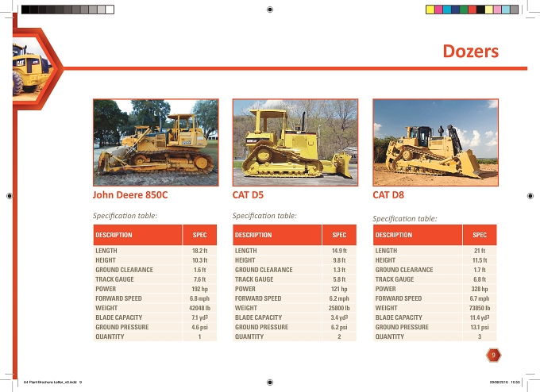Viewport: 540px width, 392px height.
Task: Click the cyan swatch in color bar
Action: pyautogui.click(x=447, y=10)
